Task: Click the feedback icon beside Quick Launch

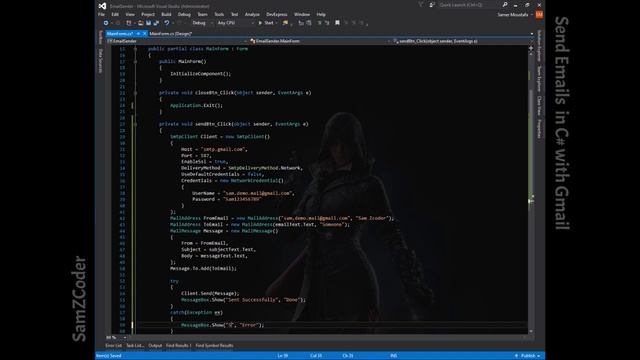Action: pos(432,5)
